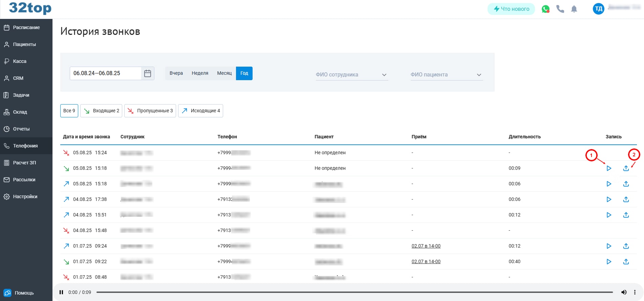Open Пациенты in the sidebar menu
Screen dimensions: 644x301
(x=24, y=44)
